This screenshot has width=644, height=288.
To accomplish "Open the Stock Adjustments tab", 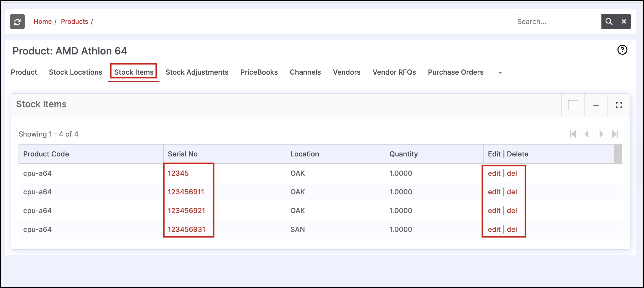I will point(197,72).
